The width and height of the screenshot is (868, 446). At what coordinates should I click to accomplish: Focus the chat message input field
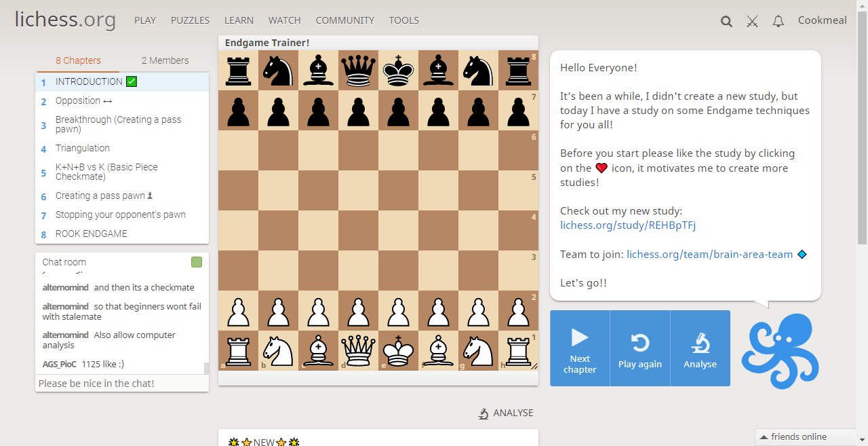122,384
